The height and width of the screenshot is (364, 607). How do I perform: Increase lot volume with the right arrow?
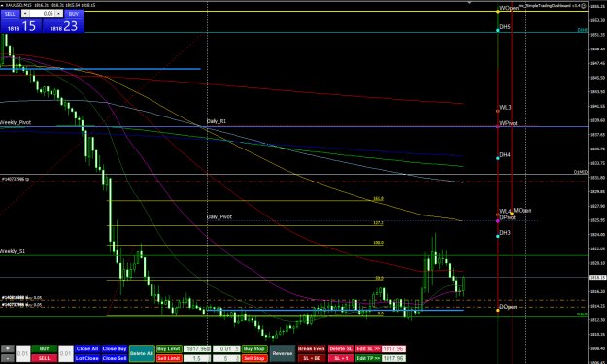point(58,14)
